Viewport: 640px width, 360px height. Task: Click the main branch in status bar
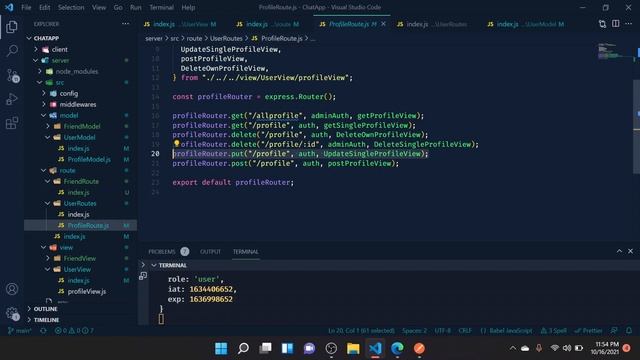pos(20,330)
